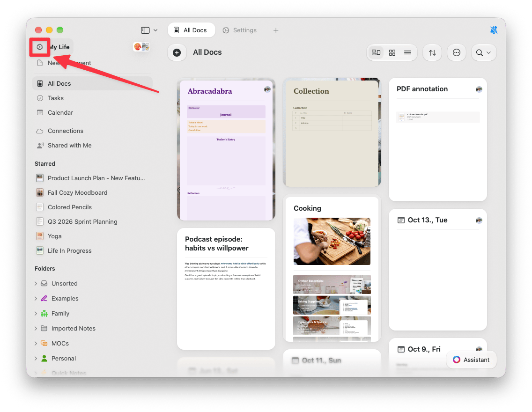Open starred Product Launch Plan document

(92, 178)
